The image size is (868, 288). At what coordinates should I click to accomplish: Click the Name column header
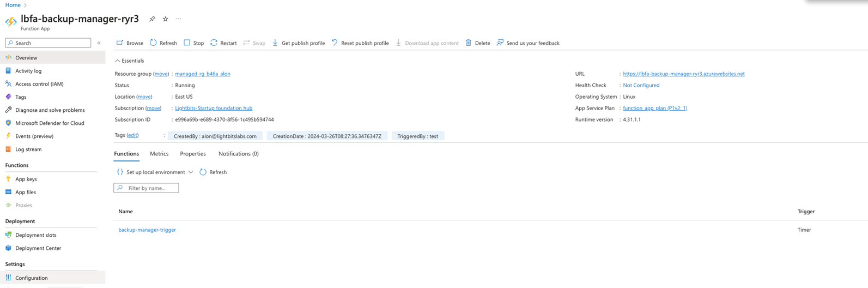pos(125,211)
